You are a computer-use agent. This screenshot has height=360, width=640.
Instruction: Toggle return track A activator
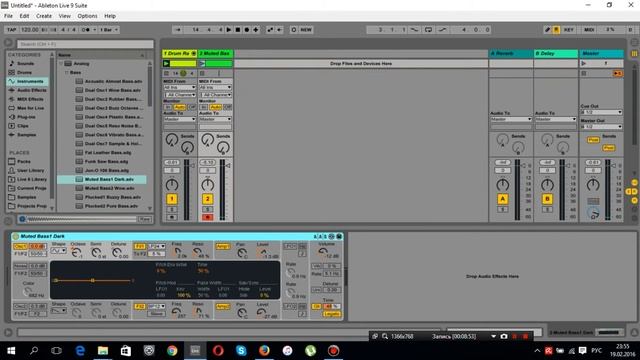[x=502, y=199]
